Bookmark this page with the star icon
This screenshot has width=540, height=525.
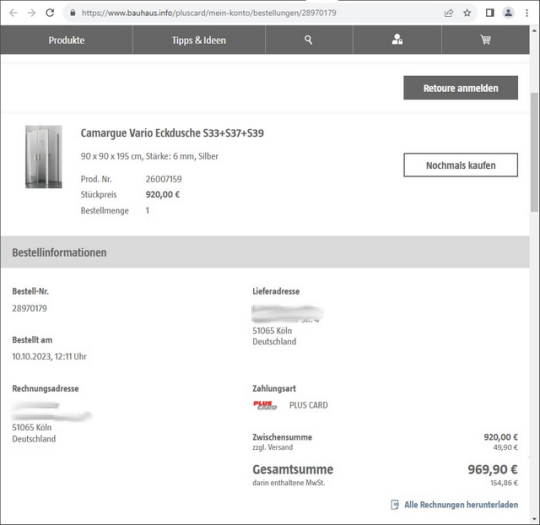[x=467, y=13]
